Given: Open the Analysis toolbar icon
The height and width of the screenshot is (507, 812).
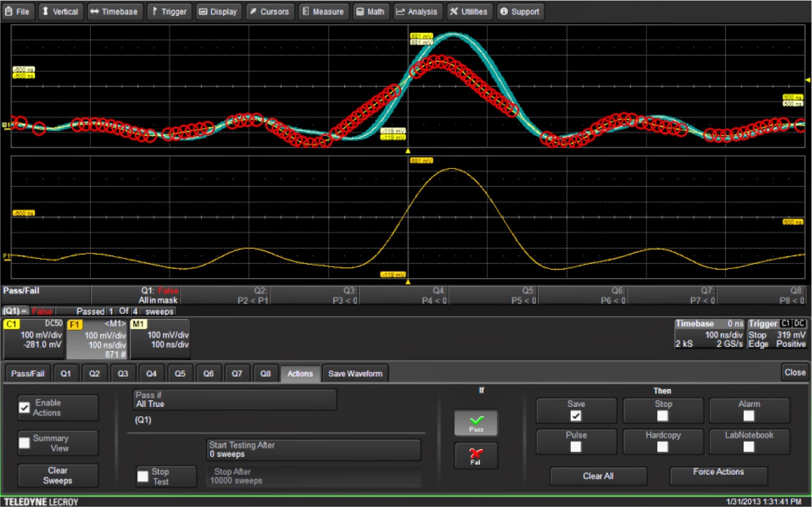Looking at the screenshot, I should click(418, 11).
